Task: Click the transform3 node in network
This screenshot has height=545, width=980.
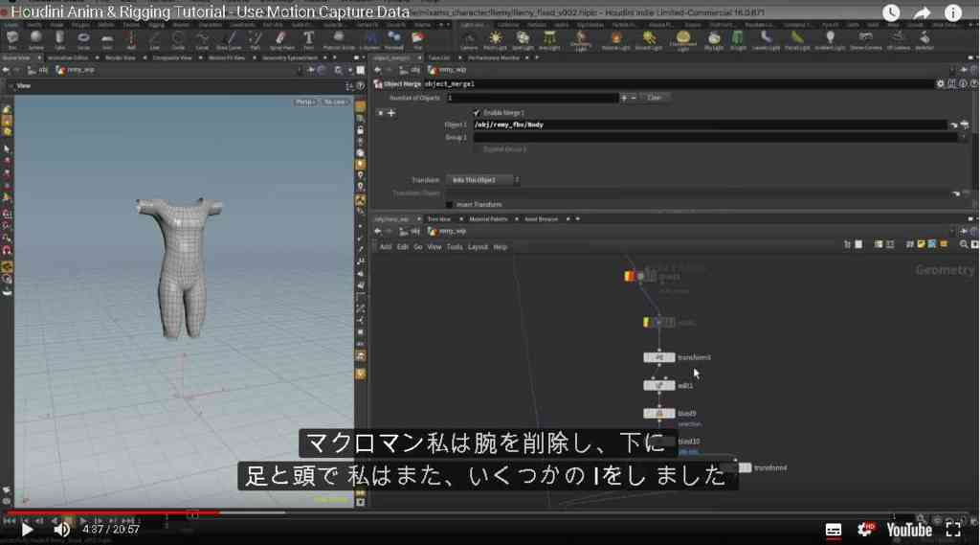Action: click(x=658, y=357)
